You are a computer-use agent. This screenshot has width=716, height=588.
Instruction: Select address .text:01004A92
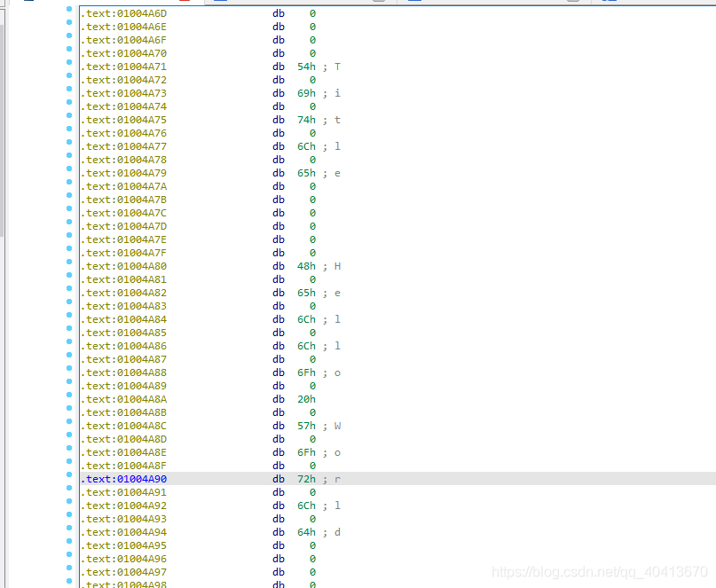(x=123, y=506)
